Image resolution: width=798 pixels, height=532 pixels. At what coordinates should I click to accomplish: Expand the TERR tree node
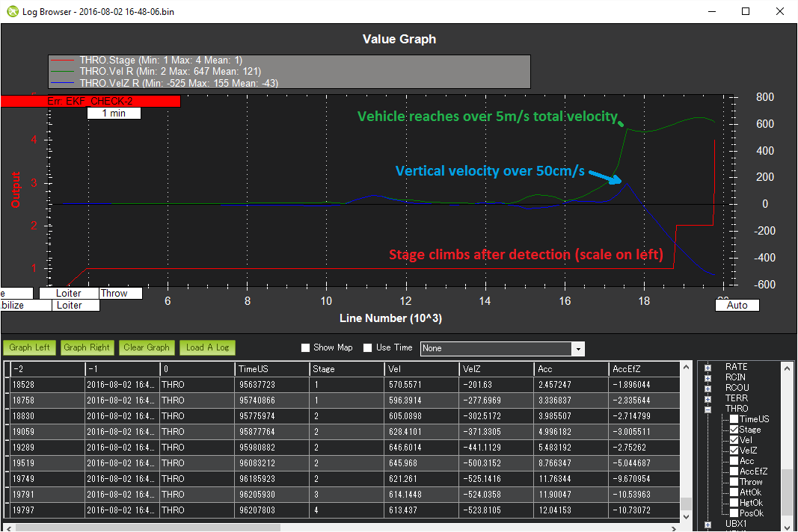[x=708, y=398]
